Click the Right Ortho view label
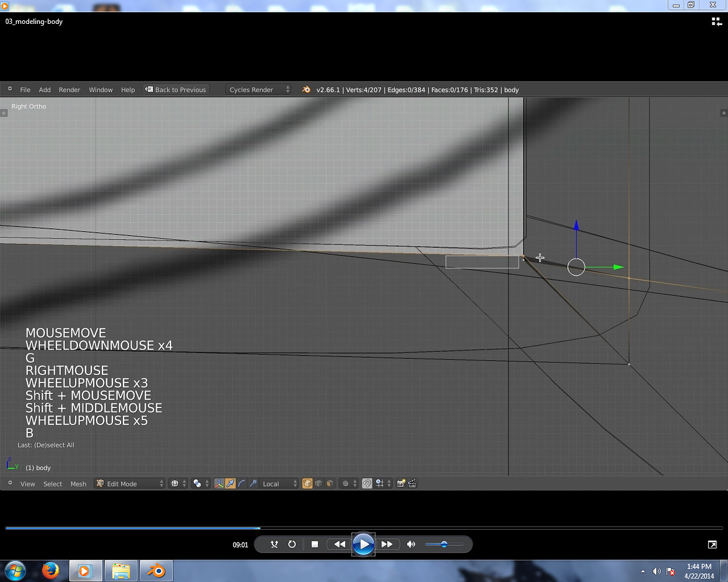 point(29,106)
